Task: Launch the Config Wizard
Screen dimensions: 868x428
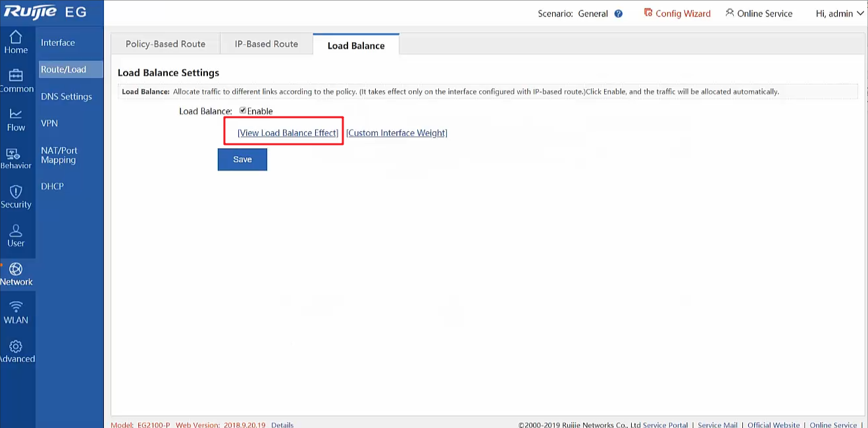Action: pyautogui.click(x=677, y=13)
